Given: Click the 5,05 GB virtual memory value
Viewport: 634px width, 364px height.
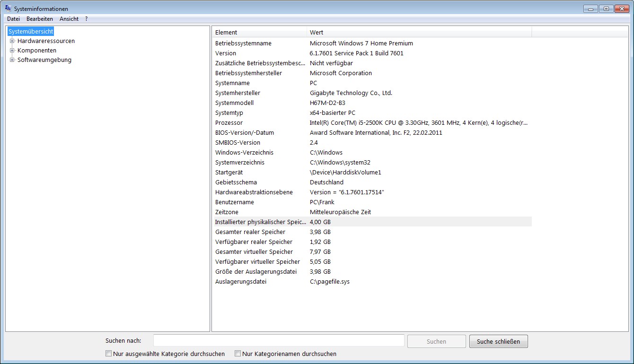Looking at the screenshot, I should pyautogui.click(x=320, y=261).
